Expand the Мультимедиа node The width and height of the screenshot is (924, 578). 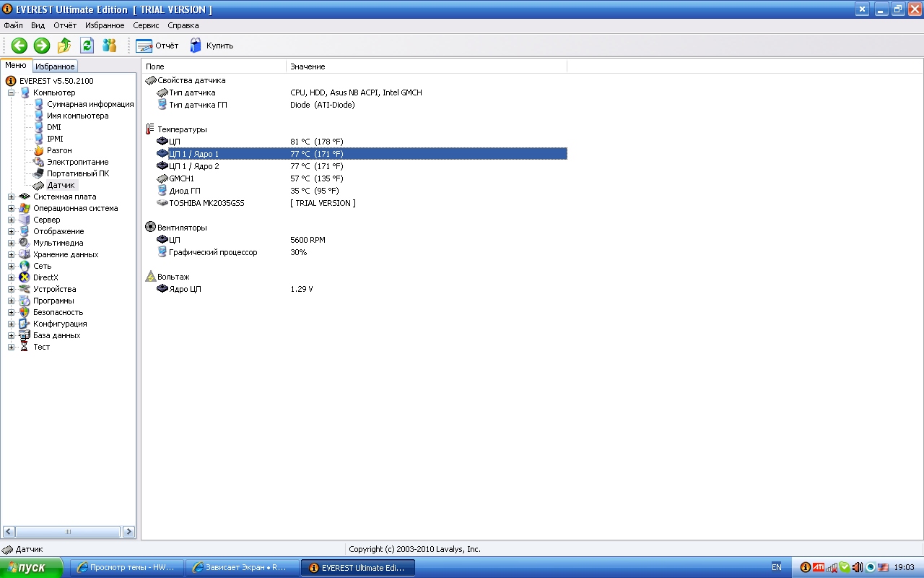pos(12,243)
